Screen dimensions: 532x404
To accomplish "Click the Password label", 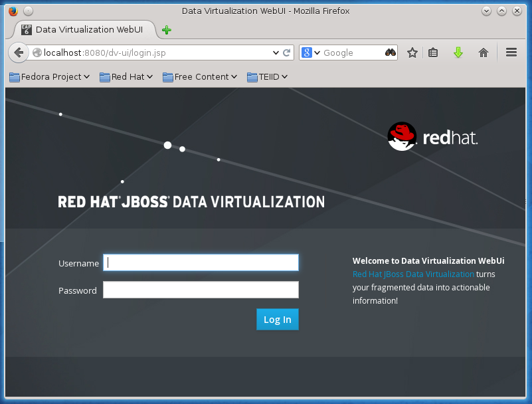I will tap(77, 290).
